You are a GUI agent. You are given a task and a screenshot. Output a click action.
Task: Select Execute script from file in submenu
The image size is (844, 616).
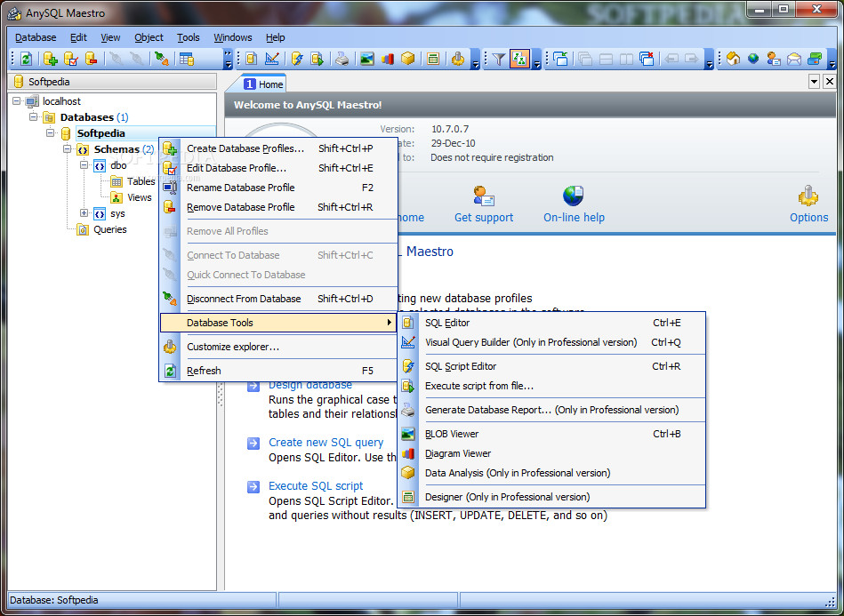tap(551, 386)
